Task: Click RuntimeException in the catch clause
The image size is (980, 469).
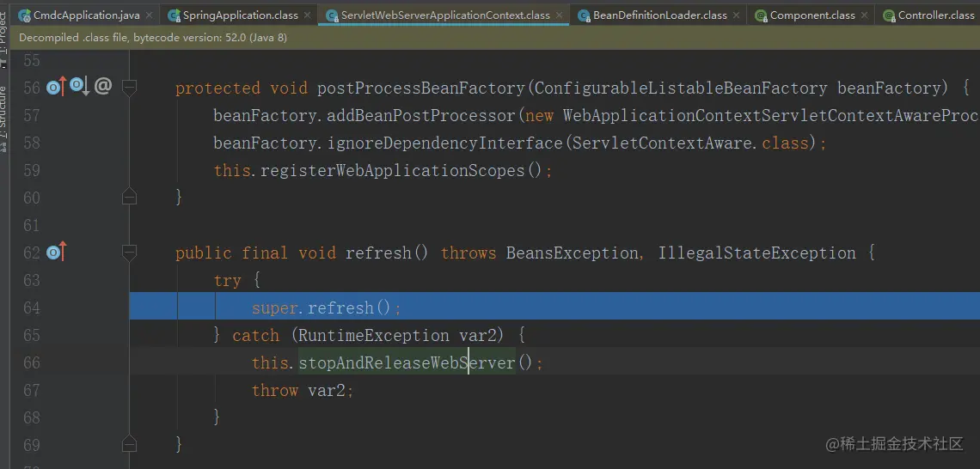Action: pyautogui.click(x=374, y=335)
